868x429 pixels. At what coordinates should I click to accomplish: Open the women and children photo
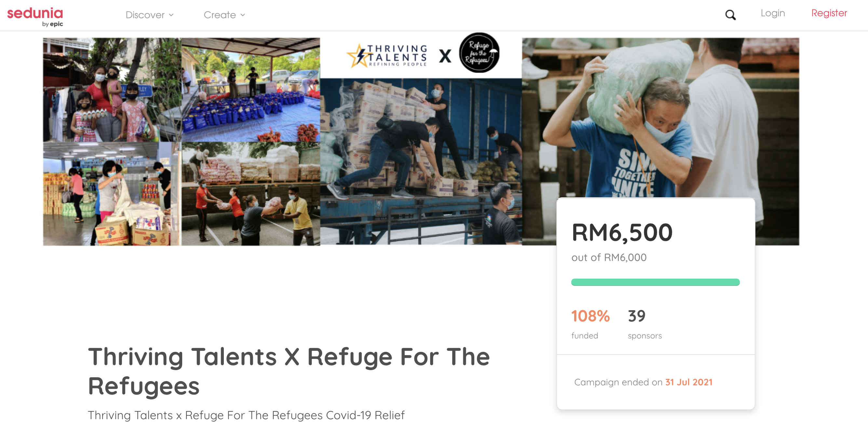tap(112, 90)
